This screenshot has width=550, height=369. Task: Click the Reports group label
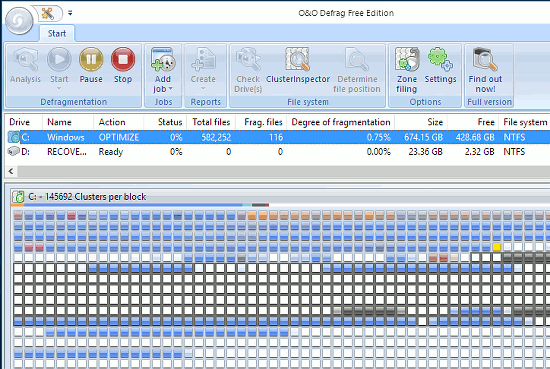pyautogui.click(x=206, y=102)
